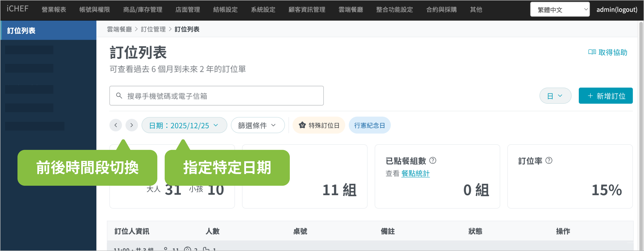Click the magnifier icon in search box

(119, 96)
